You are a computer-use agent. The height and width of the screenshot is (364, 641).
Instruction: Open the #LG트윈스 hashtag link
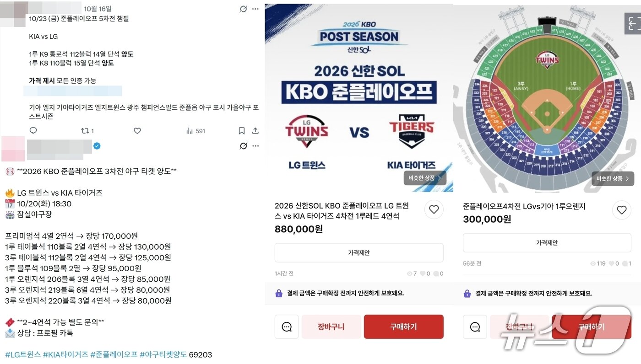click(23, 354)
